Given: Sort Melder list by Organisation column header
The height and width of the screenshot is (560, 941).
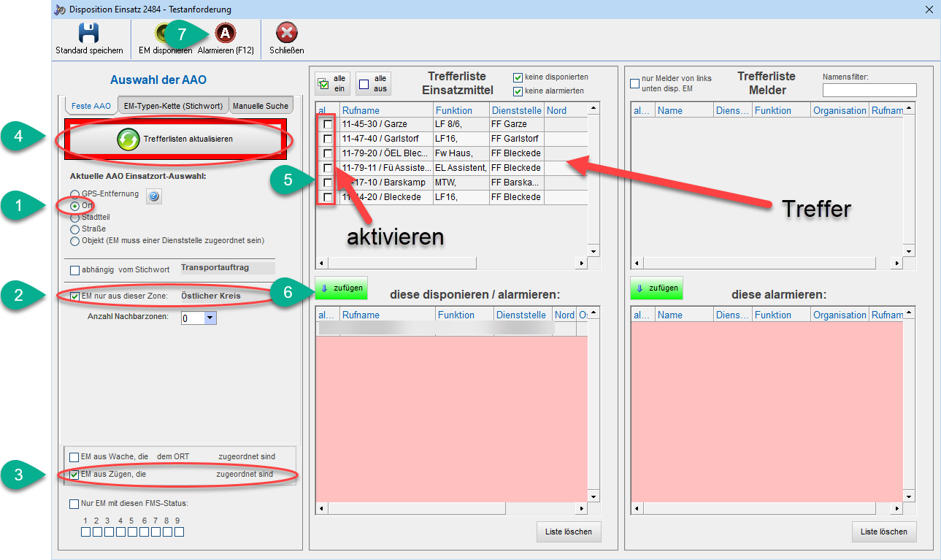Looking at the screenshot, I should (x=839, y=110).
